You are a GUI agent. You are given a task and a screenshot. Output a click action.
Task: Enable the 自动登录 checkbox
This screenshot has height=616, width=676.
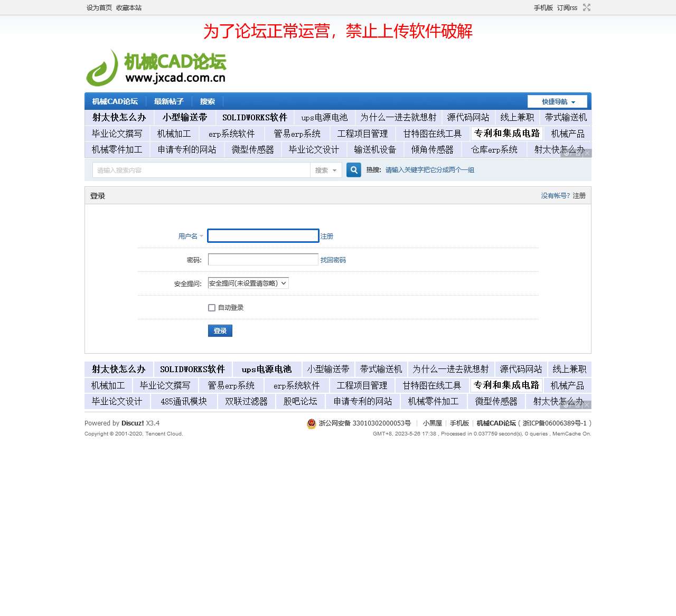pyautogui.click(x=212, y=307)
